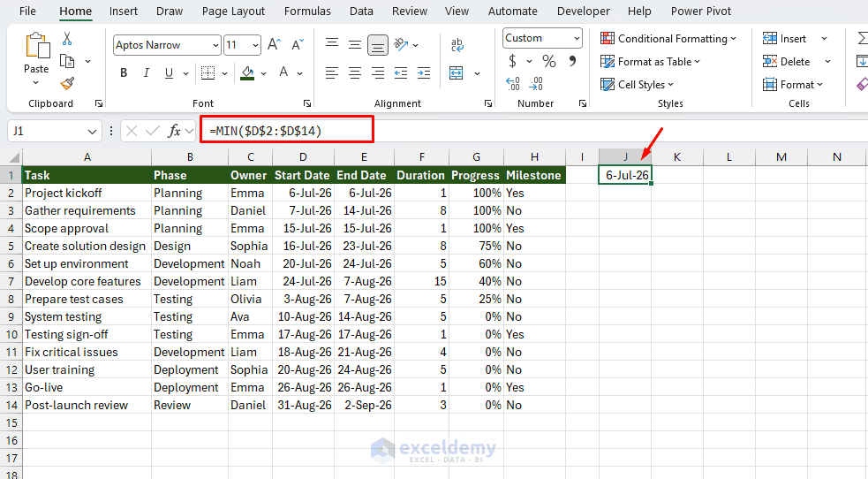
Task: Click the Format cells button
Action: [x=793, y=84]
